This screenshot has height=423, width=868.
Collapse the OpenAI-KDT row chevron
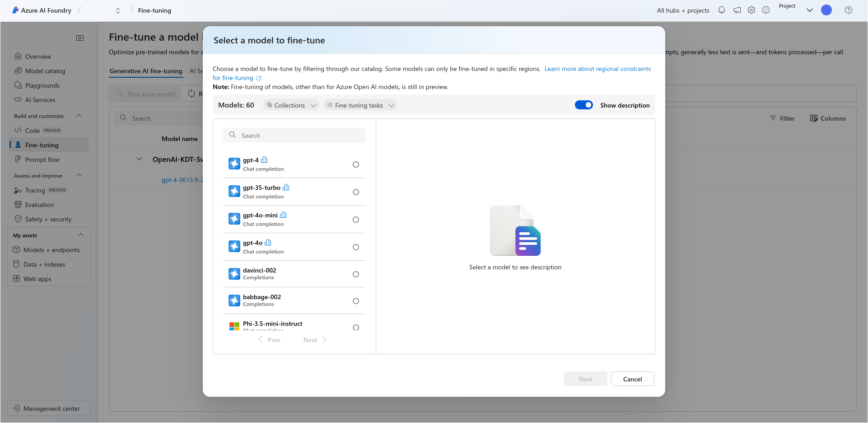139,159
